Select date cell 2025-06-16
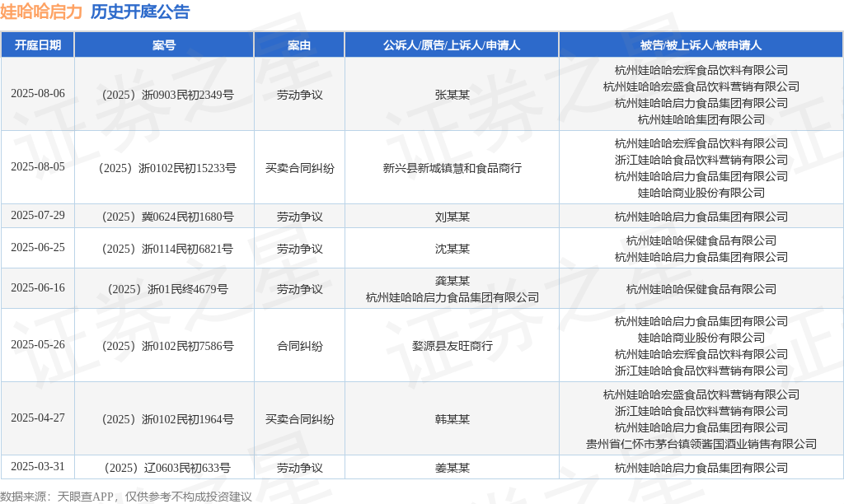The width and height of the screenshot is (844, 504). (38, 287)
